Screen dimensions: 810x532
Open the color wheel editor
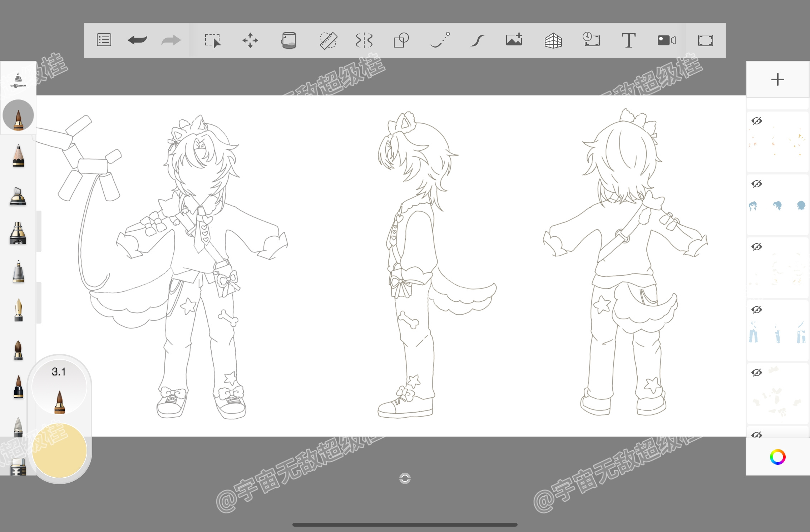[777, 457]
